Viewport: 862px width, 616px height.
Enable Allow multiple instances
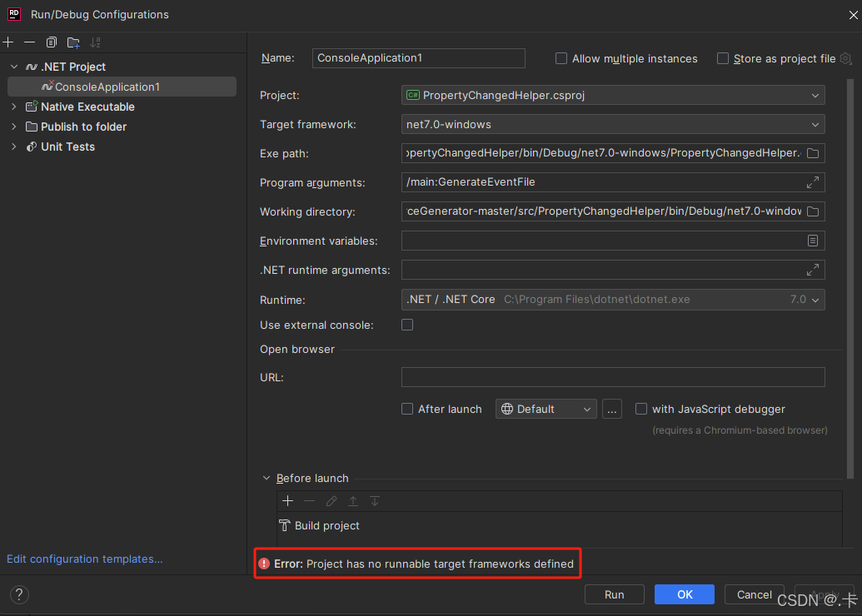(x=561, y=58)
